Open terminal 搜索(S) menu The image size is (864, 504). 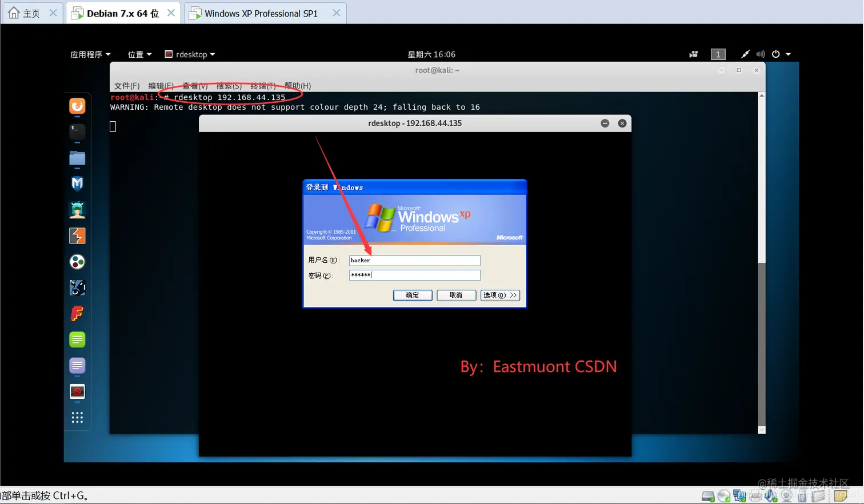click(229, 86)
